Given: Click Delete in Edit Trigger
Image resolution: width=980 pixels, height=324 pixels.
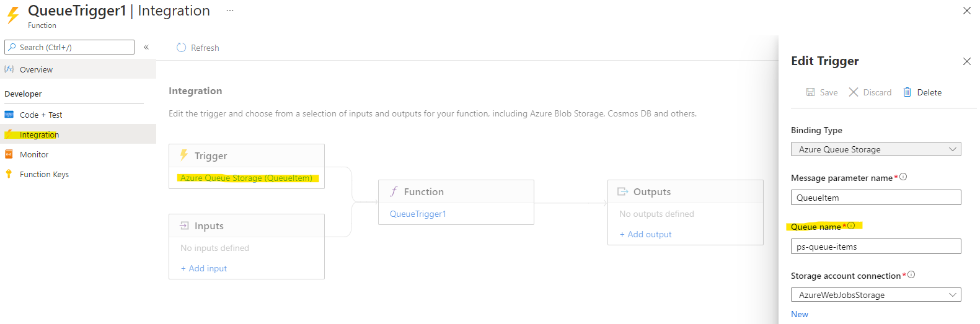Looking at the screenshot, I should click(x=922, y=92).
